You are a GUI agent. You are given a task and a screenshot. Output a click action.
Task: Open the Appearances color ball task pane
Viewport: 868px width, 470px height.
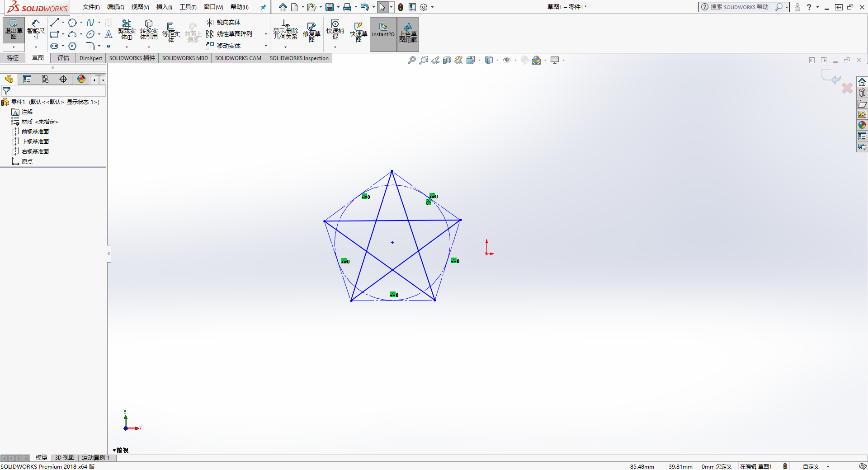click(x=862, y=125)
